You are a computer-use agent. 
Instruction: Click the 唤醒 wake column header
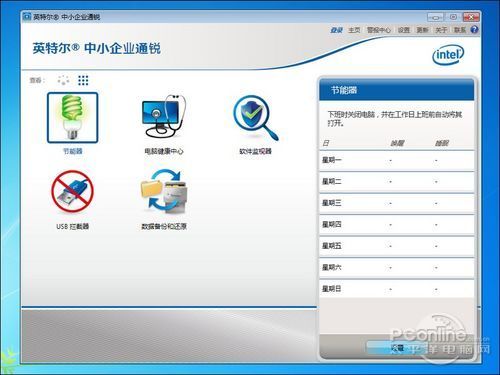(397, 143)
